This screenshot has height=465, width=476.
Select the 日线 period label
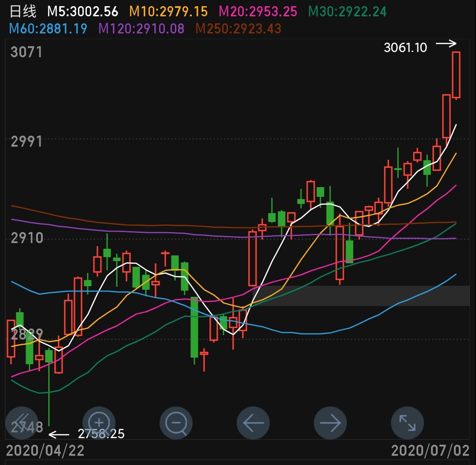[x=23, y=11]
